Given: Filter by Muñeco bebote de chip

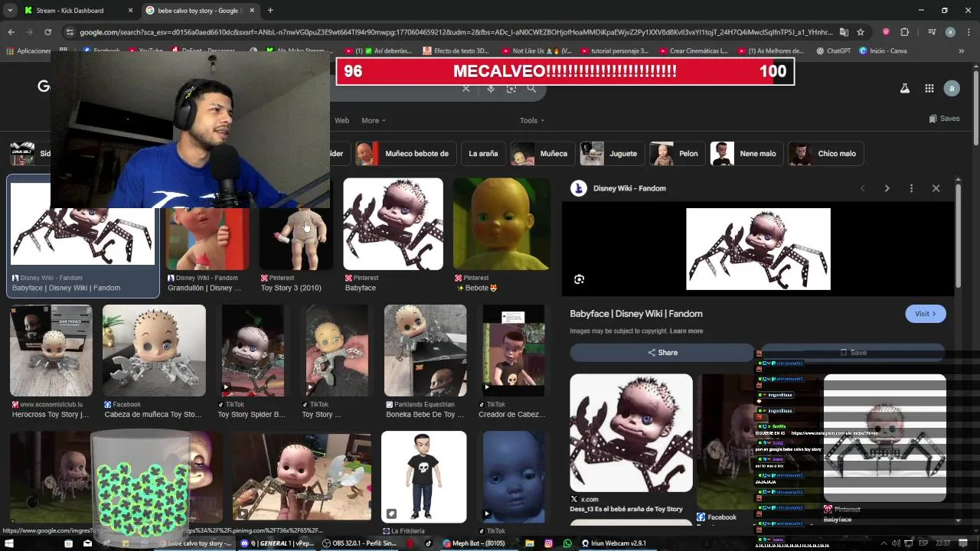Looking at the screenshot, I should pos(404,153).
